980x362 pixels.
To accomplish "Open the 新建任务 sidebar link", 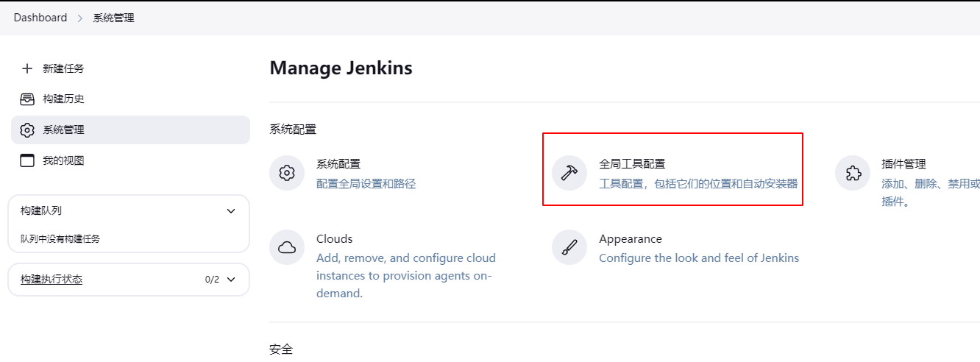I will (63, 68).
